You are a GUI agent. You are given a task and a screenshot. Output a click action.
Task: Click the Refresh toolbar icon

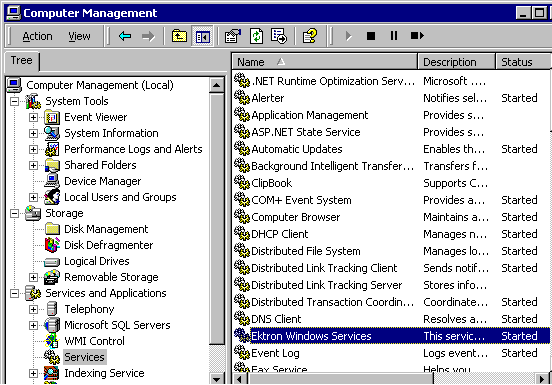[256, 36]
